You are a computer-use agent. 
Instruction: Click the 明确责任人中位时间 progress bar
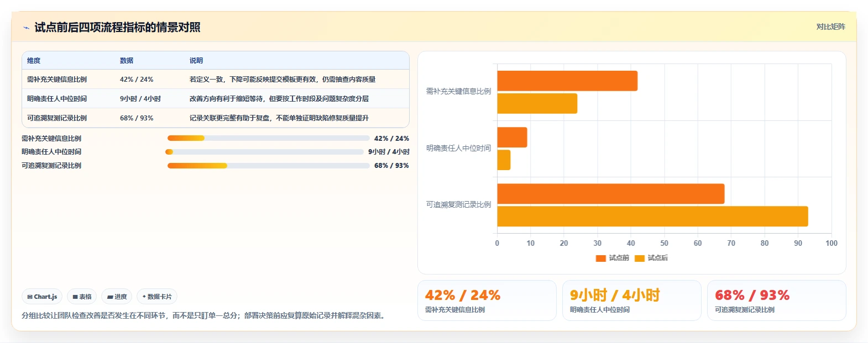[x=264, y=152]
